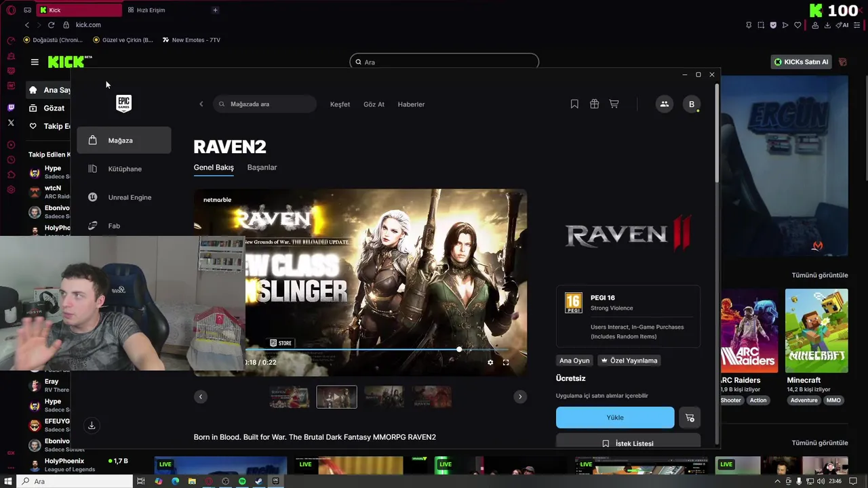The image size is (868, 488).
Task: Toggle fullscreen on RAVEN2 trailer
Action: point(506,363)
